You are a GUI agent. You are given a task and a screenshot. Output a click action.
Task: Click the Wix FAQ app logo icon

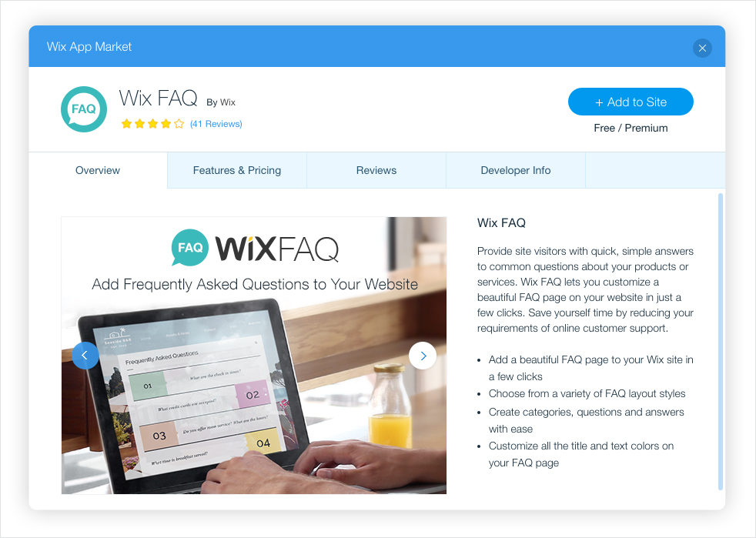tap(84, 109)
